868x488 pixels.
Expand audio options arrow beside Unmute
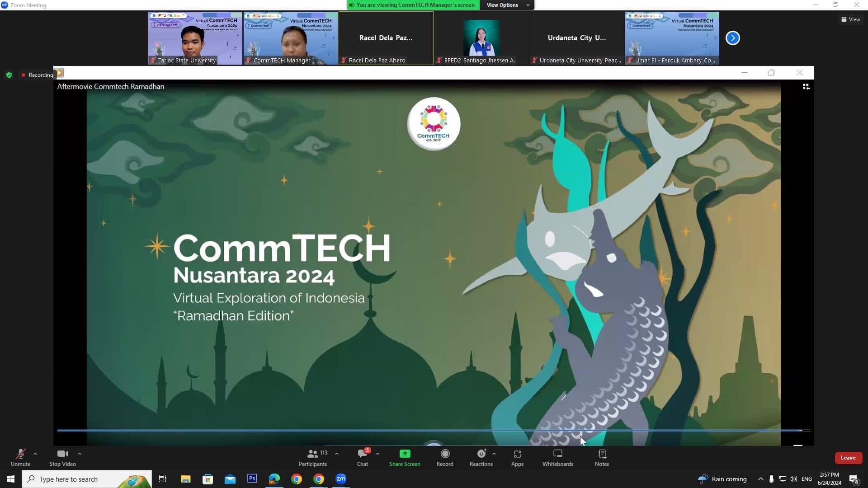coord(35,454)
